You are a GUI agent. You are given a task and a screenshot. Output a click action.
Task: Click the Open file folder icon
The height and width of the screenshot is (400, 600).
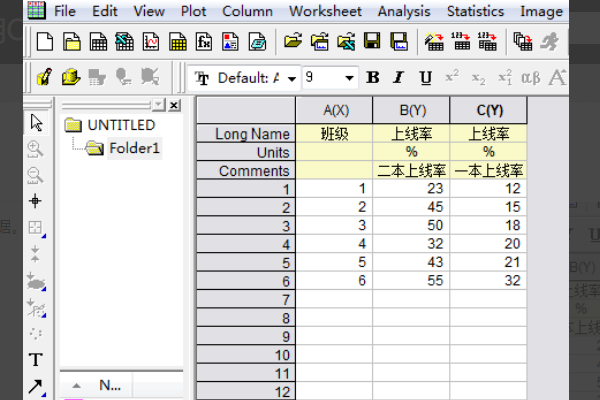(x=292, y=41)
